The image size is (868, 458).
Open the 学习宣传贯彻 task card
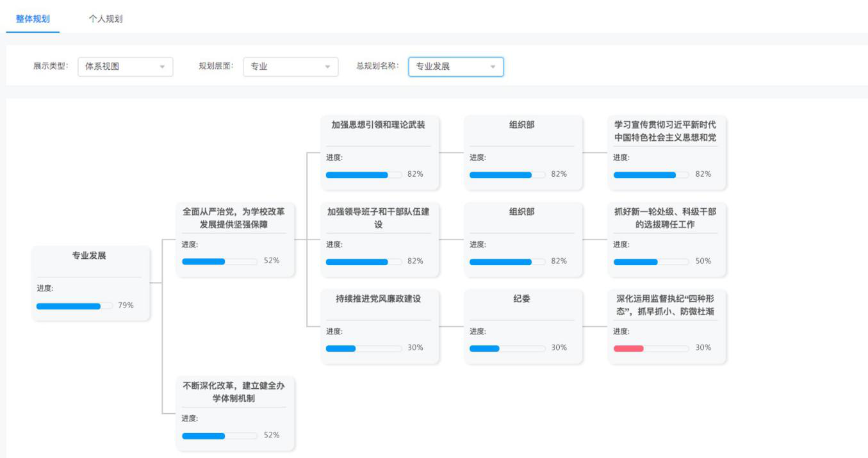[x=666, y=152]
